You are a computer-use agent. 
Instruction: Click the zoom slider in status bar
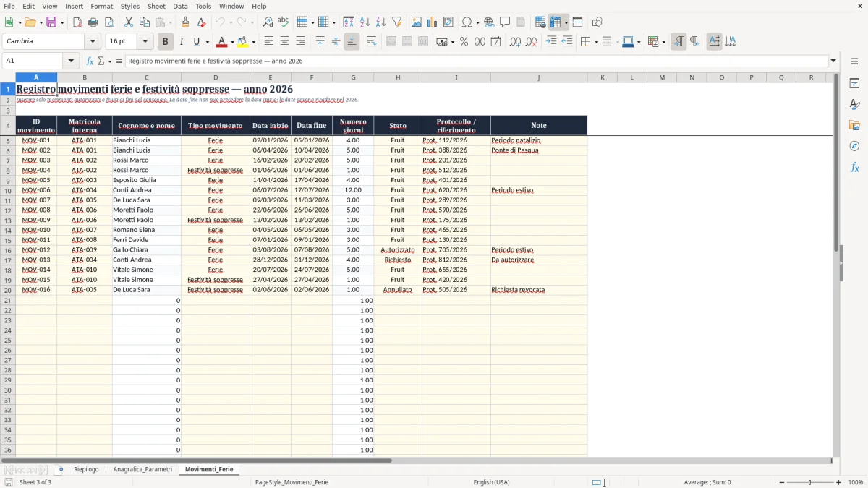(810, 482)
